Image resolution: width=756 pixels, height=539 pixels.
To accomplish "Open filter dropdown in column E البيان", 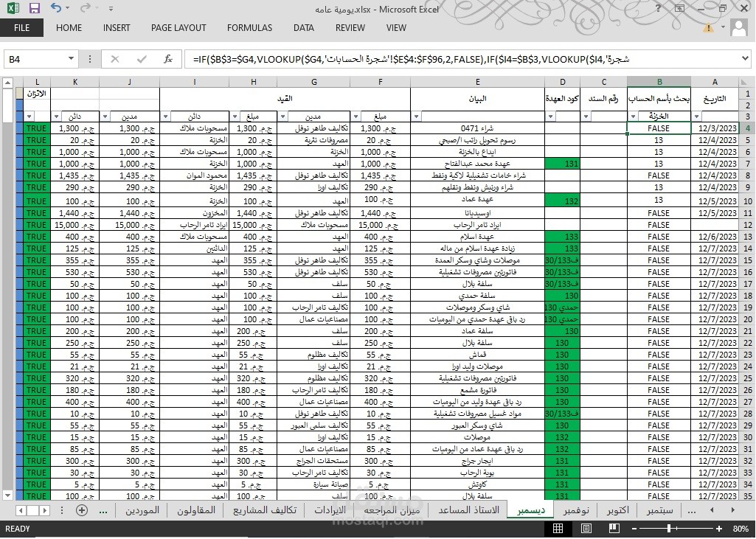I will click(417, 117).
